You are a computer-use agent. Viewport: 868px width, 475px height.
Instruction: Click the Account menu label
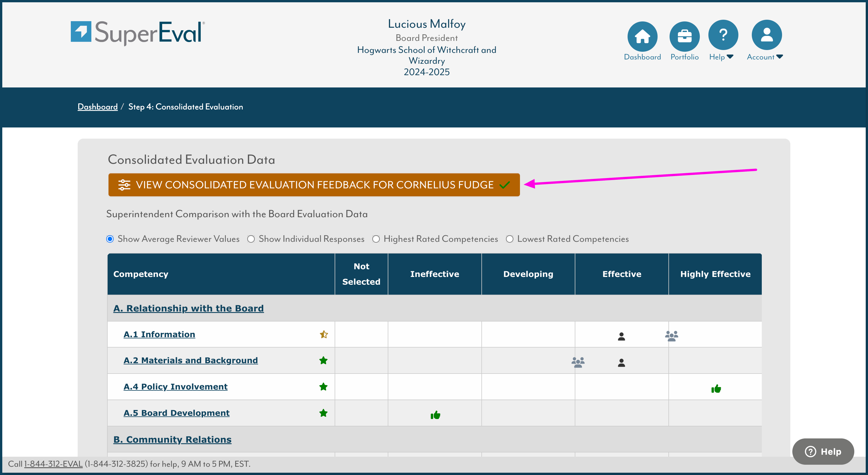point(761,57)
